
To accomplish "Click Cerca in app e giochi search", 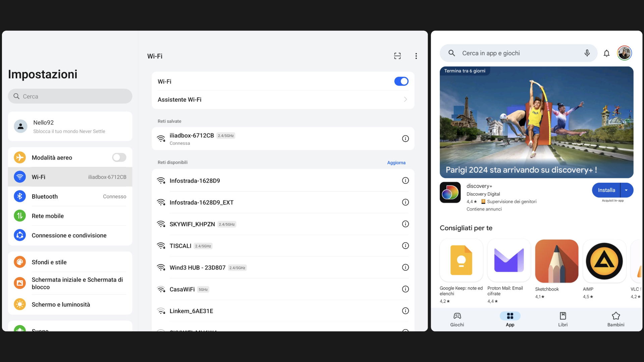I will (x=518, y=53).
